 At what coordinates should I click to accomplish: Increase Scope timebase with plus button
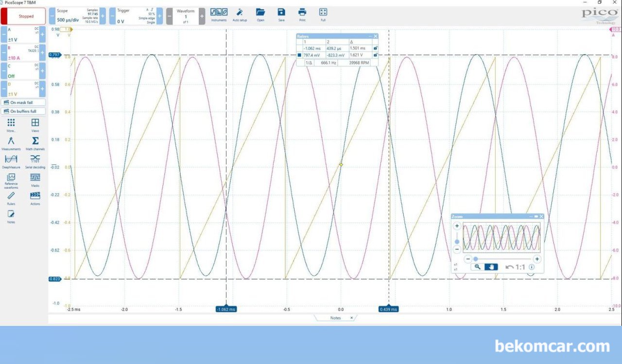click(103, 16)
